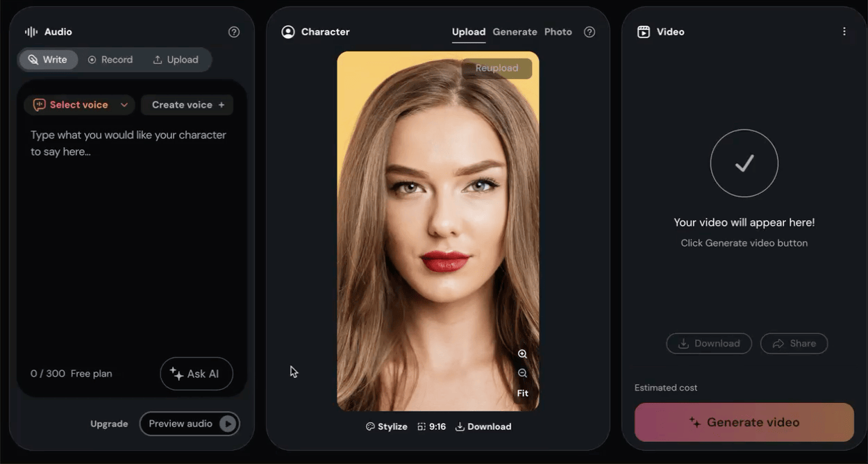Click Create voice button
This screenshot has width=868, height=464.
pos(187,105)
